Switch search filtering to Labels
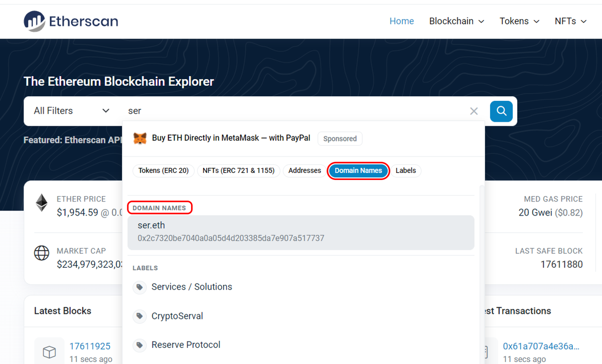 (x=406, y=170)
